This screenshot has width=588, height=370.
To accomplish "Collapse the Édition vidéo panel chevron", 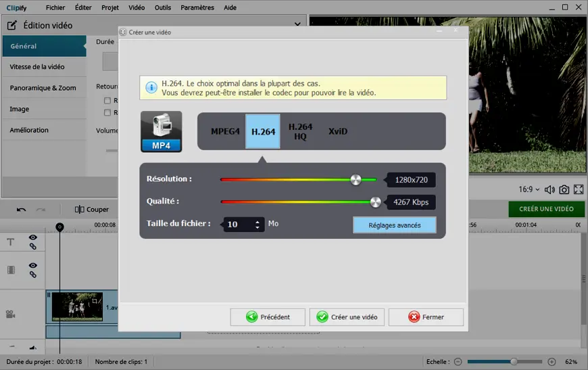I will pos(298,24).
